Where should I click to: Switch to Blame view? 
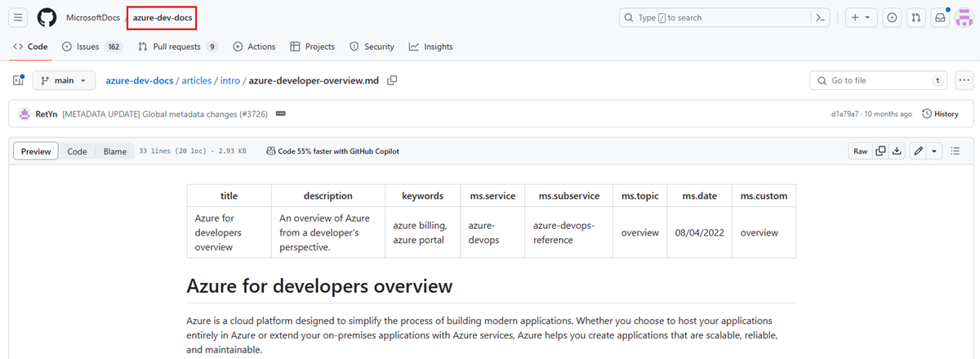pyautogui.click(x=115, y=151)
